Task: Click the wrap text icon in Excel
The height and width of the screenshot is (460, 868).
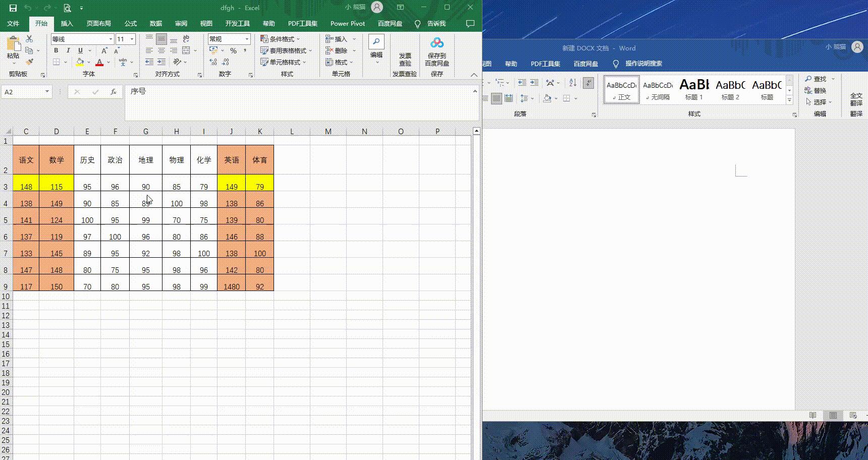Action: (186, 39)
